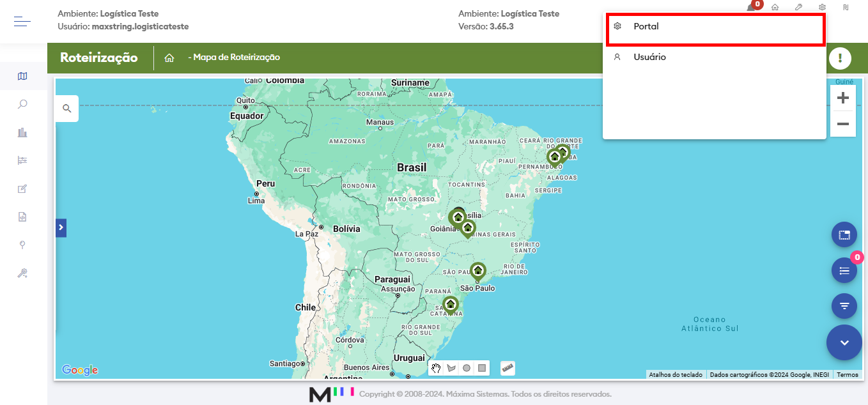The image size is (868, 405).
Task: Click the Google logo on the map
Action: tap(80, 371)
